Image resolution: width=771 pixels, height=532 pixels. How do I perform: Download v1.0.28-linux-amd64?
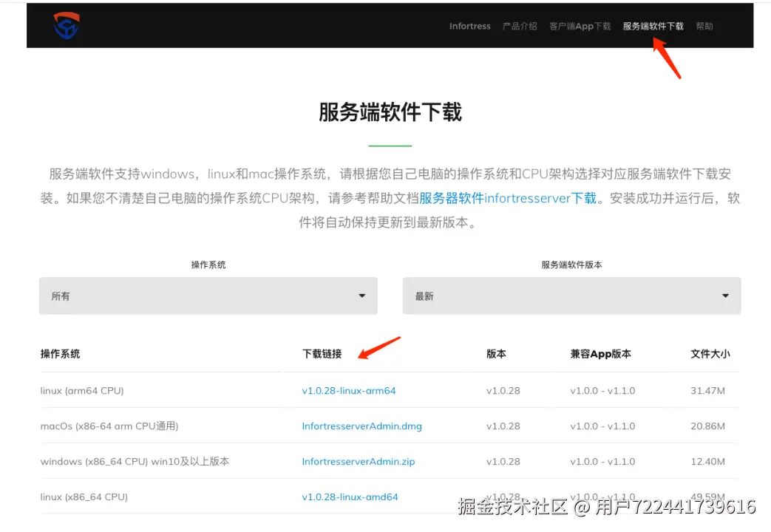(350, 497)
